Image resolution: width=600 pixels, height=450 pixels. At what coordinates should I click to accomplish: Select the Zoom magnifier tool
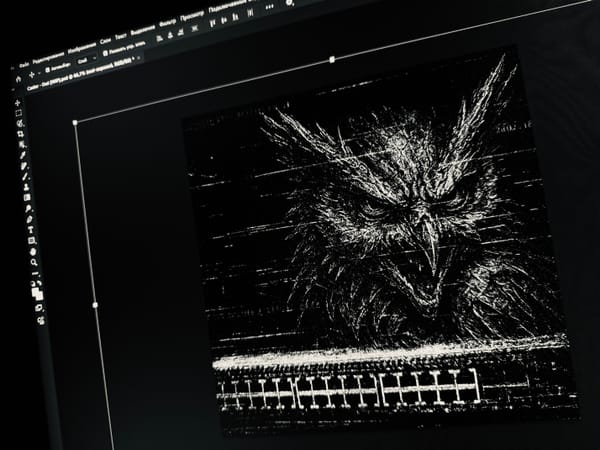(34, 262)
